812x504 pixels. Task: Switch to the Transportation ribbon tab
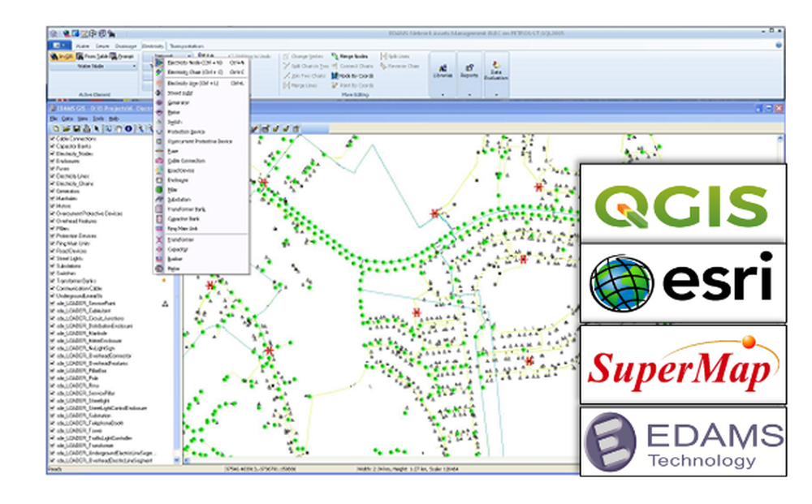(187, 46)
